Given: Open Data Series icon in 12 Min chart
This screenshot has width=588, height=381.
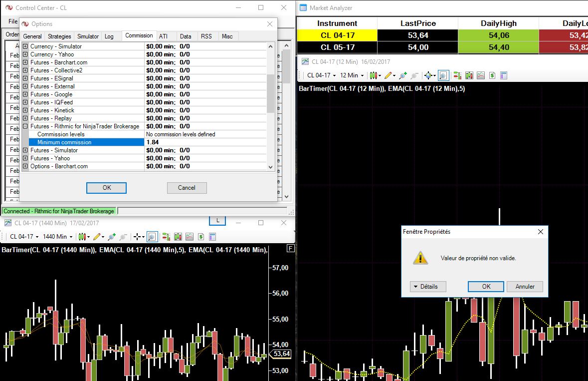Looking at the screenshot, I should (469, 75).
